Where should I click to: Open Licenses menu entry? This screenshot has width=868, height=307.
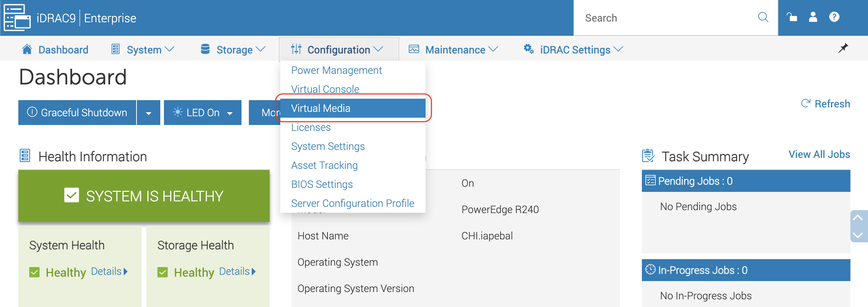coord(311,127)
